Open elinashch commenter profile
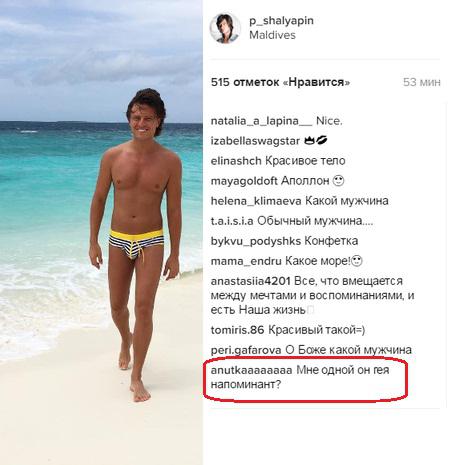 click(x=236, y=161)
